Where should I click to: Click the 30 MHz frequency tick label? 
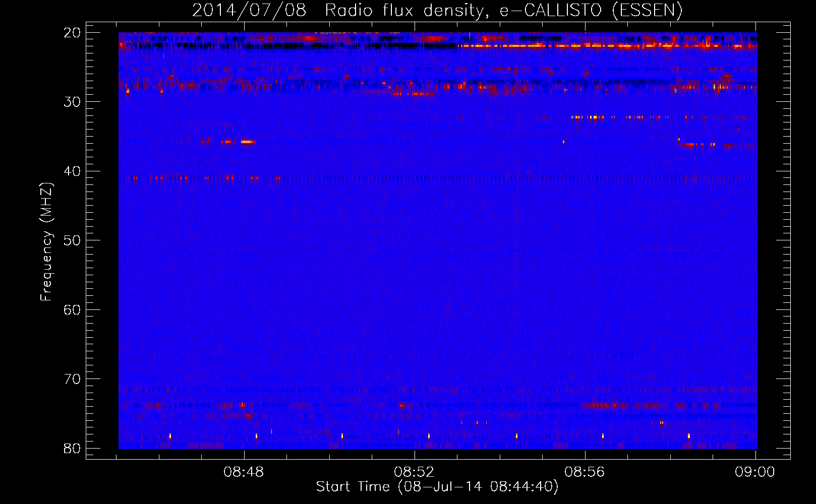pos(72,102)
